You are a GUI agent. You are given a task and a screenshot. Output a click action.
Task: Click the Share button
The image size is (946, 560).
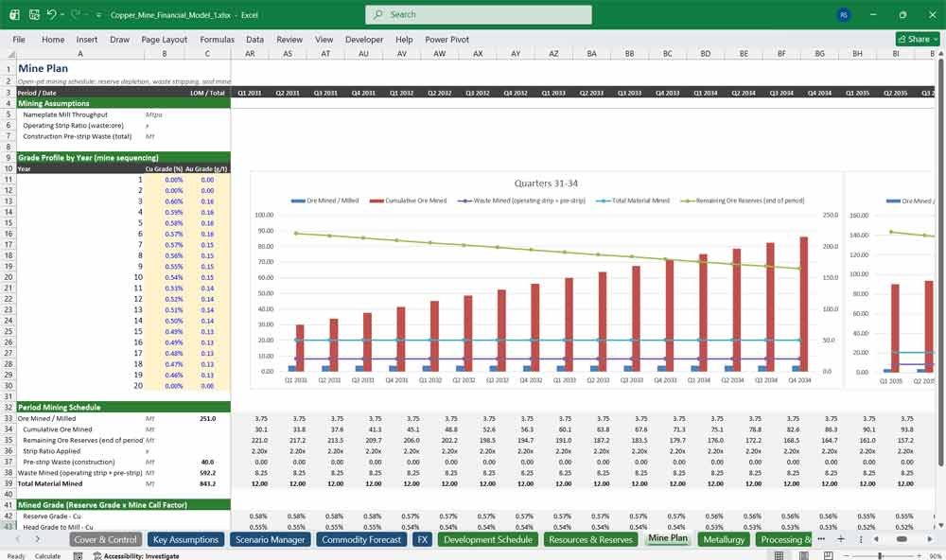click(x=918, y=39)
